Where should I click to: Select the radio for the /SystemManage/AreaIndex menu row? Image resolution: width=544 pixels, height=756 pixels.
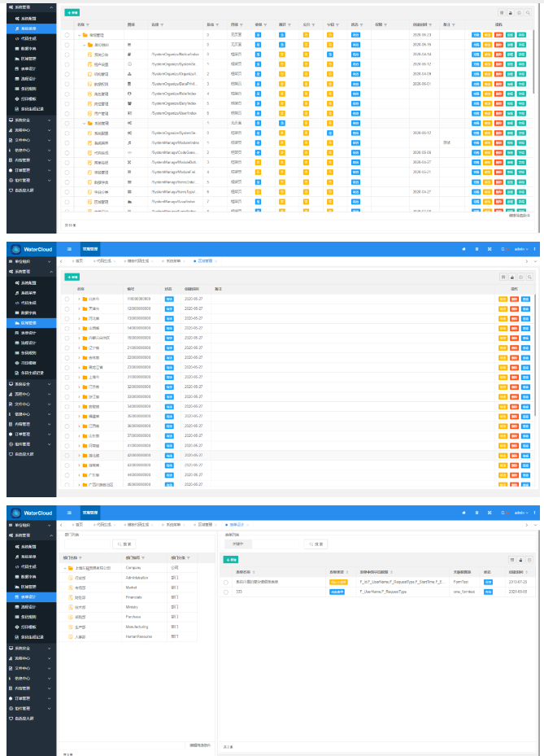click(x=67, y=202)
